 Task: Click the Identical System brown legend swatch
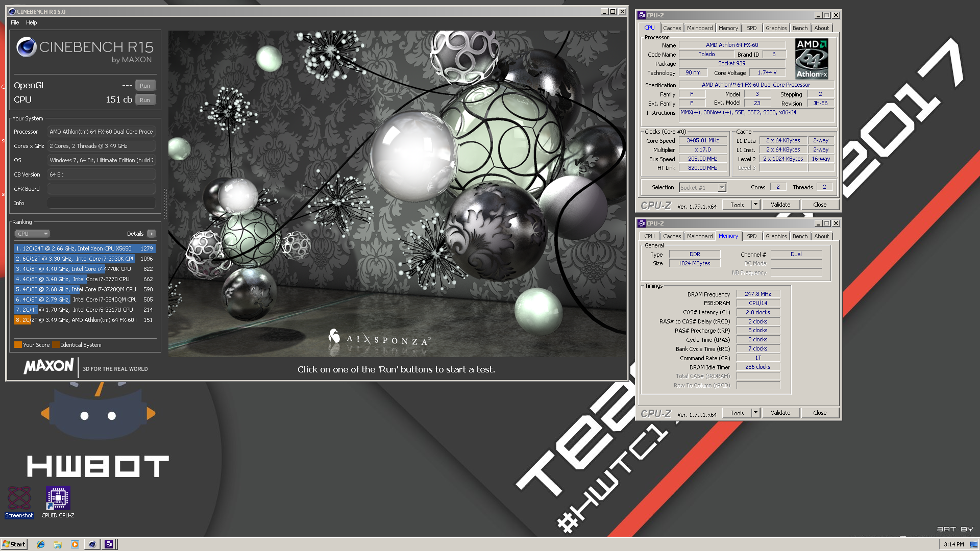pyautogui.click(x=56, y=345)
